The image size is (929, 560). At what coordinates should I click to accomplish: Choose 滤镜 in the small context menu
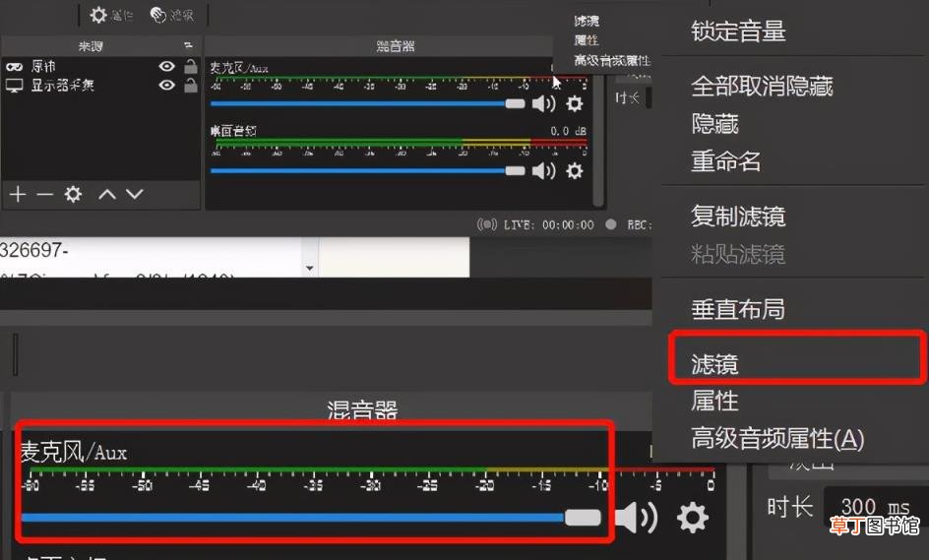[586, 22]
